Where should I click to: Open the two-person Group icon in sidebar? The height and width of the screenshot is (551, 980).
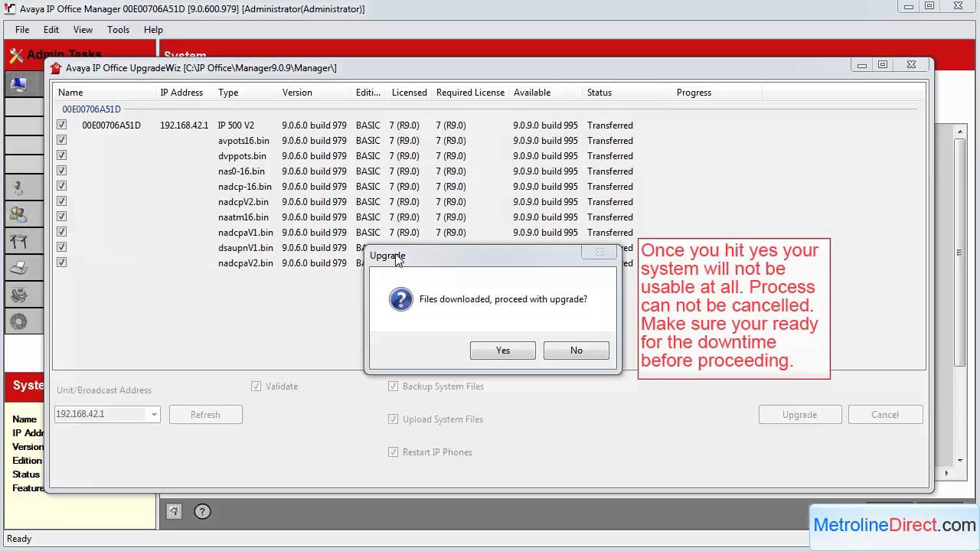click(18, 214)
